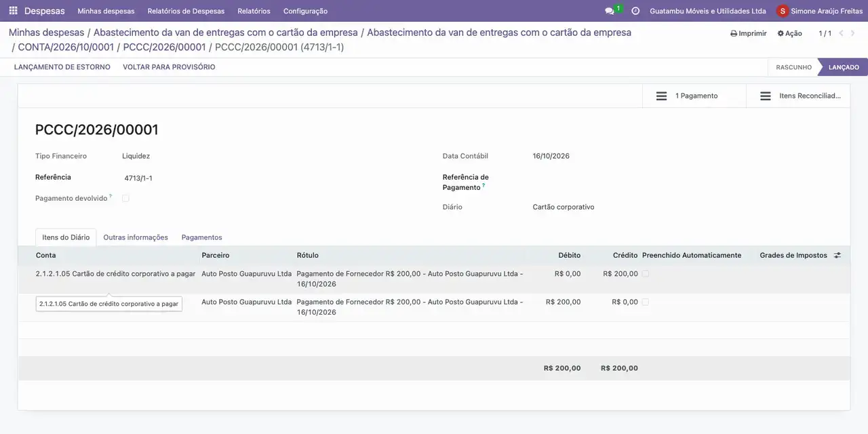Open the 1 Pagamento smart button
Viewport: 868px width, 434px height.
click(694, 96)
